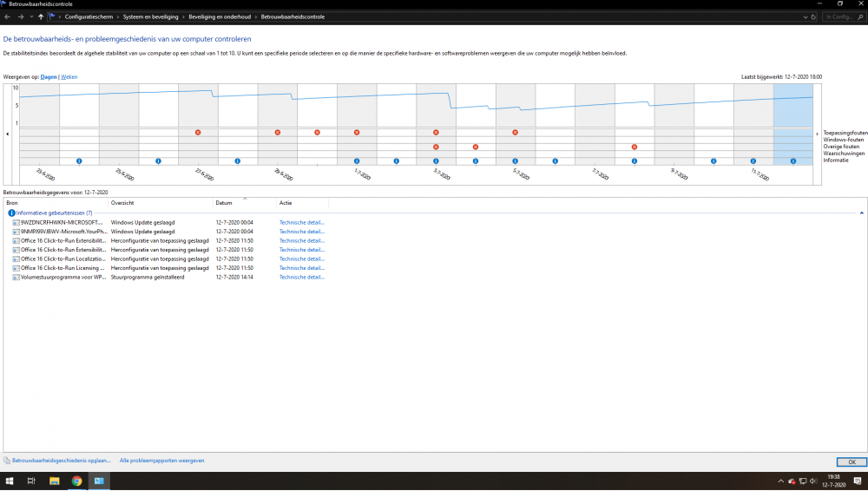Click the rightmost Overige fouten error icon
The image size is (868, 491).
coord(635,147)
